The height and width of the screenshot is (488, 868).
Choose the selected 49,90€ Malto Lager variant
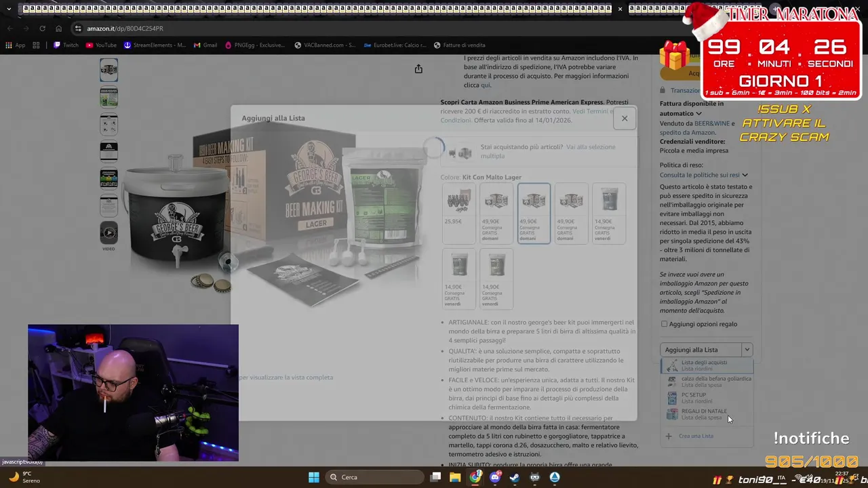click(x=534, y=213)
